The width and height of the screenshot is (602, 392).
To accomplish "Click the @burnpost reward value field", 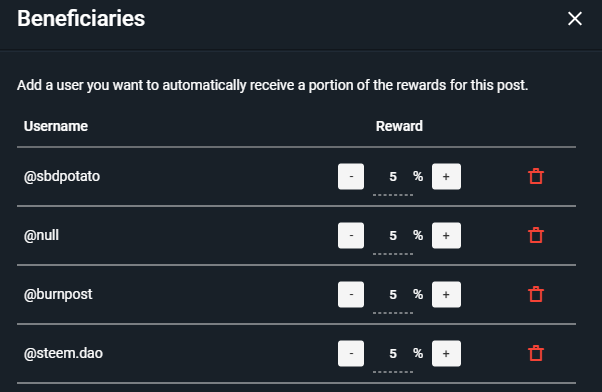I will tap(393, 295).
